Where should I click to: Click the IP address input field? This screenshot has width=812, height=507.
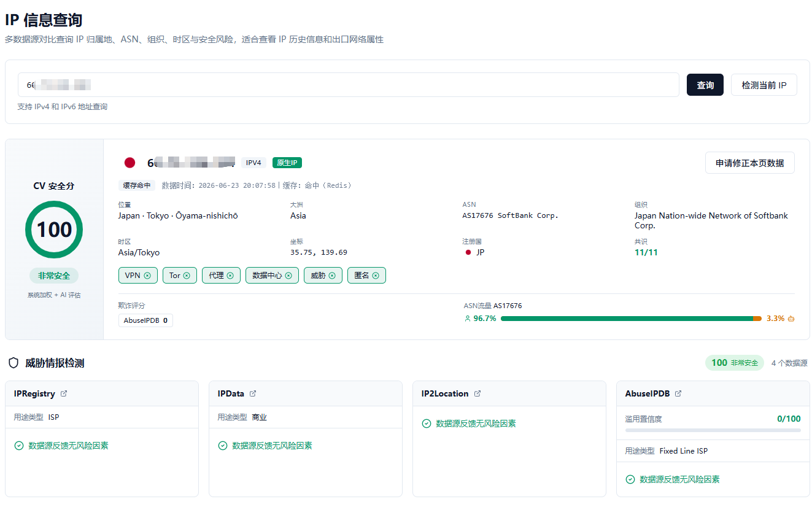[x=349, y=85]
